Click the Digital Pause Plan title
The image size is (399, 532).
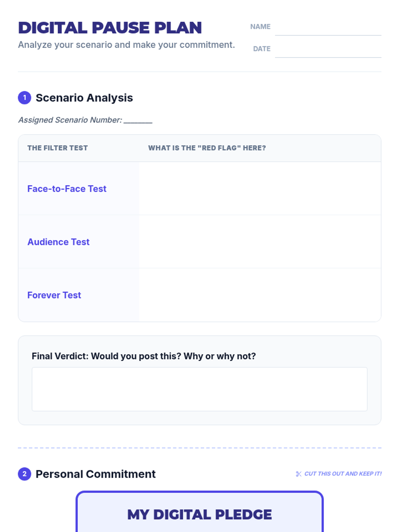[110, 28]
